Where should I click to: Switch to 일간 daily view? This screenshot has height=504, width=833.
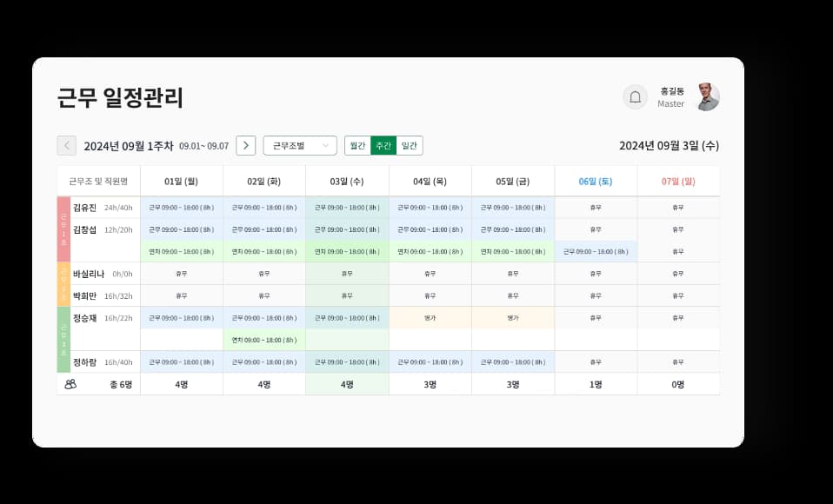pos(410,145)
